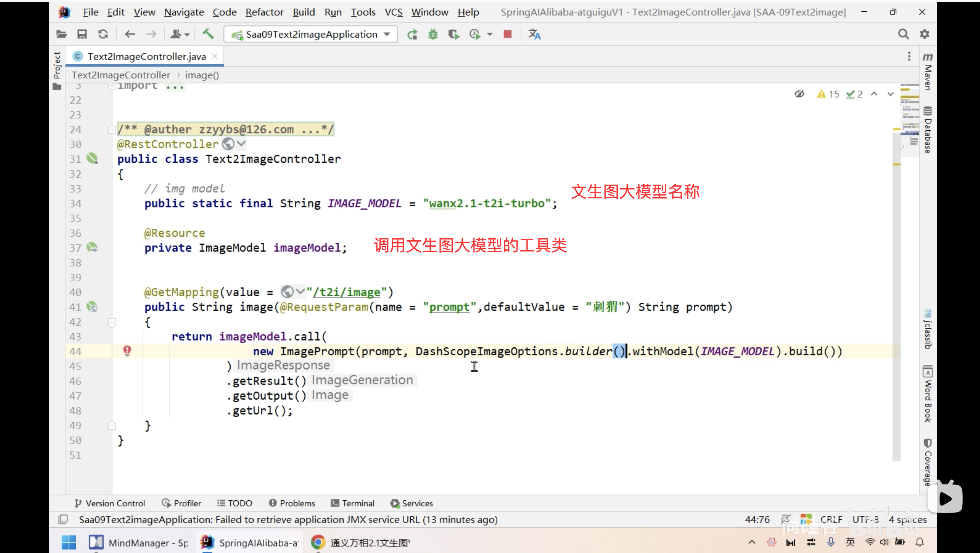The image size is (980, 553).
Task: Expand the folded import block
Action: 112,86
